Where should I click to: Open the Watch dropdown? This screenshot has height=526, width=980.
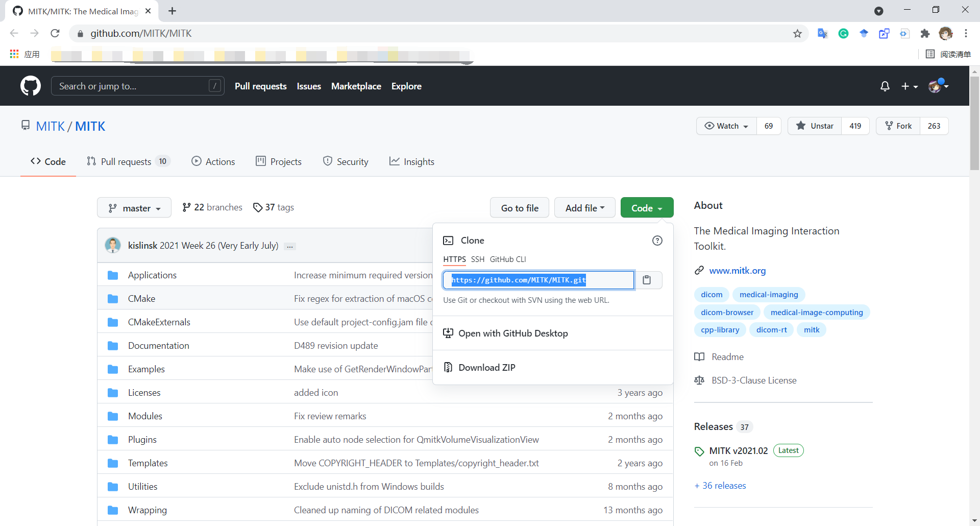coord(726,126)
